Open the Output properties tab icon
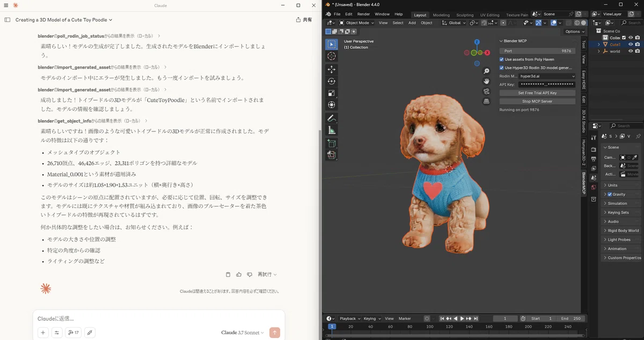Image resolution: width=644 pixels, height=340 pixels. coord(593,159)
